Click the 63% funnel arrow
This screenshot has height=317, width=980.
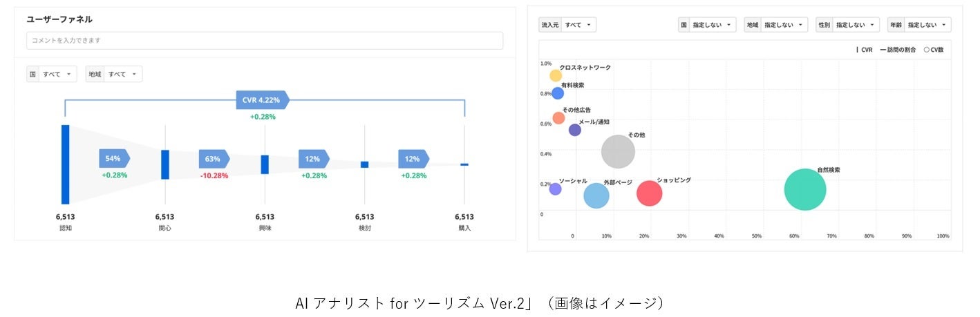214,159
